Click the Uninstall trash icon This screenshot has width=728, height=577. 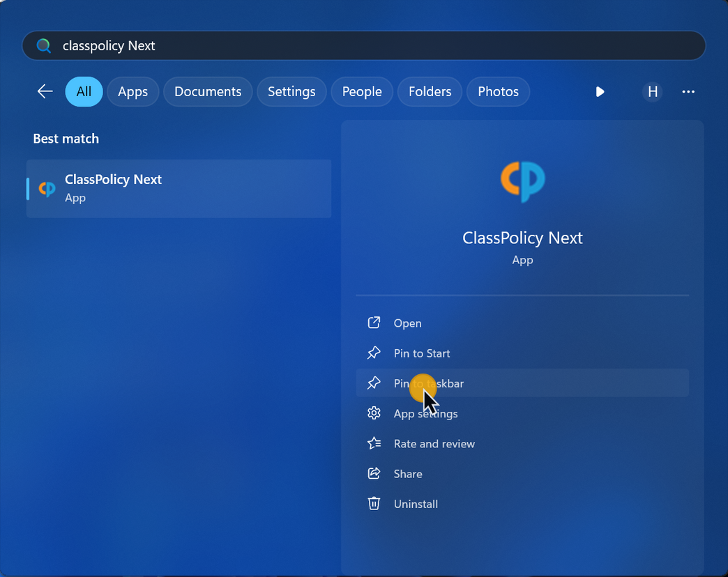(x=374, y=504)
